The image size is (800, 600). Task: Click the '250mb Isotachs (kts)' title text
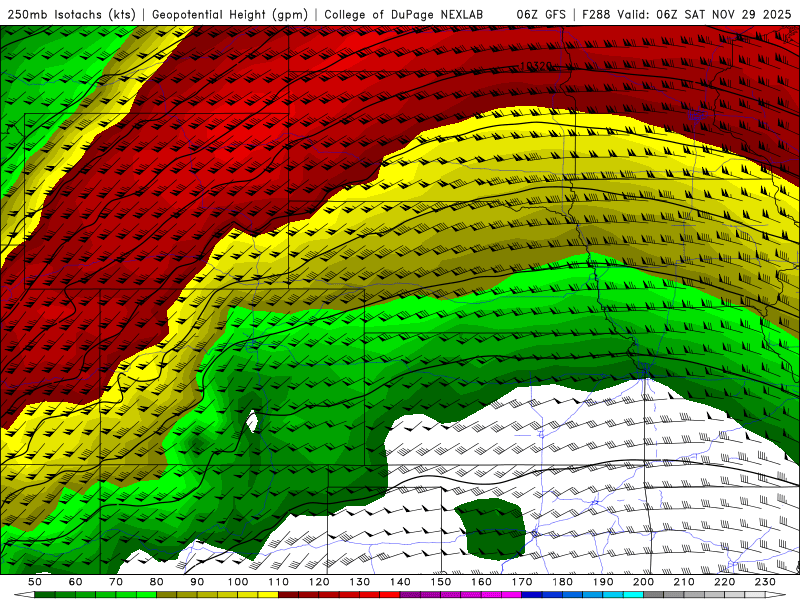point(72,15)
